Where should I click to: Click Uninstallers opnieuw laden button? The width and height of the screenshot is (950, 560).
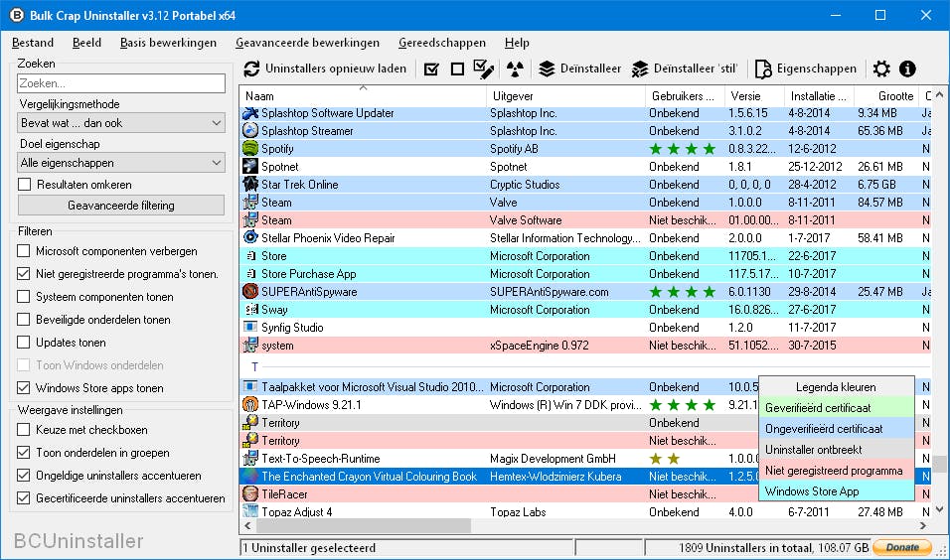coord(325,70)
